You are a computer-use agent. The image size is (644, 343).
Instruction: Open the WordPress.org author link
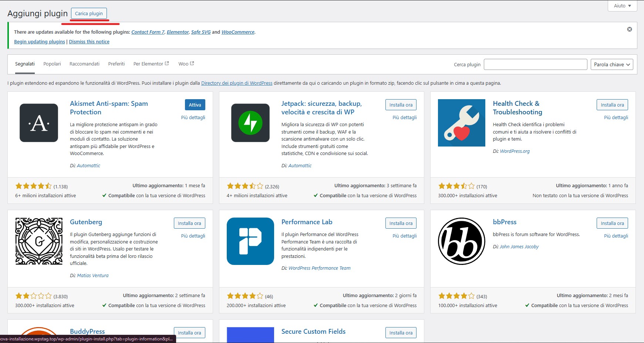coord(515,151)
